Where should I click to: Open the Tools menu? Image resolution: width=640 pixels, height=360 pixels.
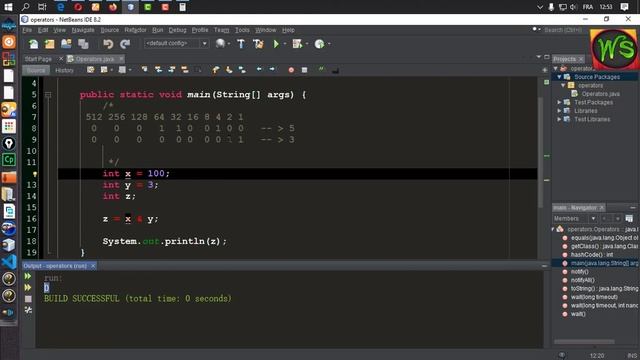pyautogui.click(x=242, y=30)
